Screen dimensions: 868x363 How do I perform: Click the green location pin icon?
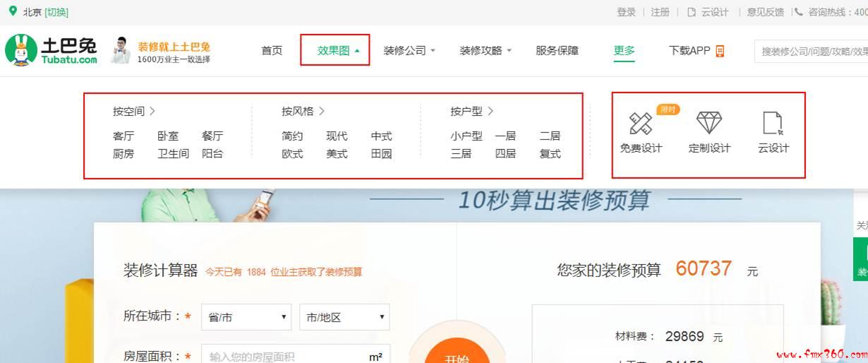coord(13,11)
